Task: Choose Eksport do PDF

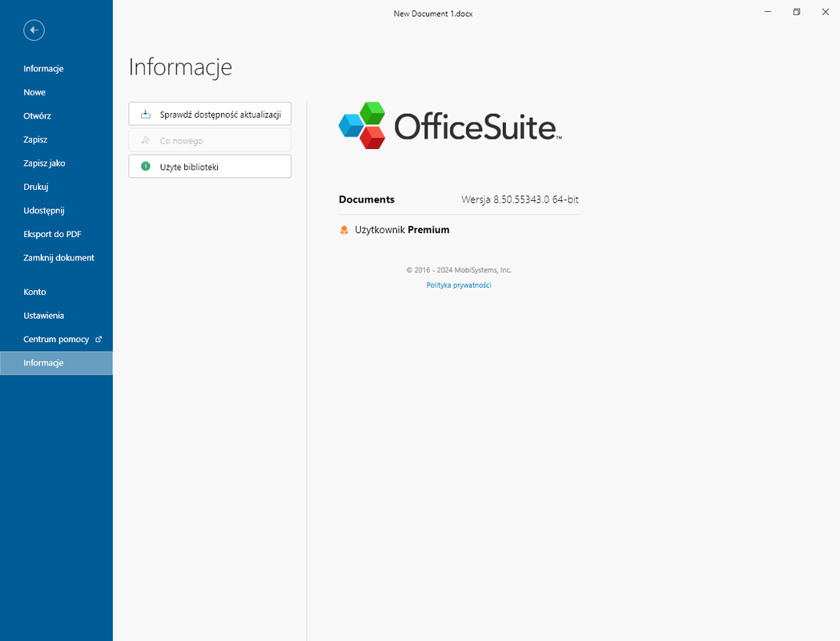Action: [56, 234]
